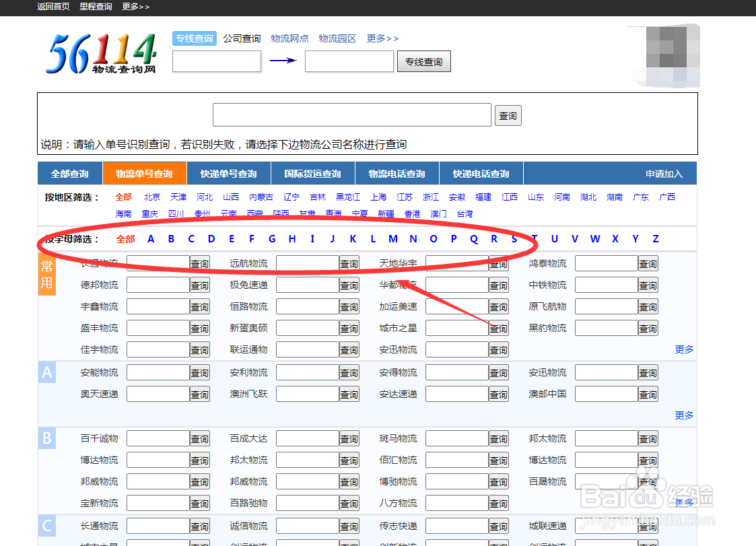The height and width of the screenshot is (546, 756).
Task: Click 查询 button for 安利物流
Action: point(349,372)
